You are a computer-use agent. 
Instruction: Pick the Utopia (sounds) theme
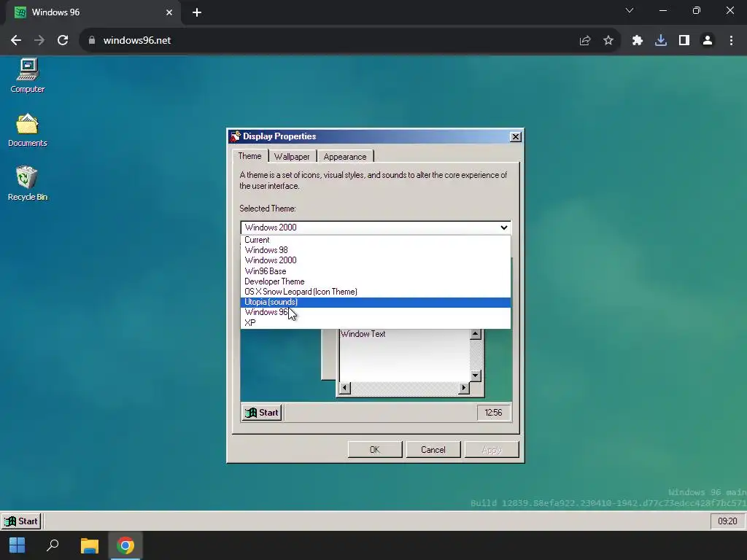coord(376,302)
